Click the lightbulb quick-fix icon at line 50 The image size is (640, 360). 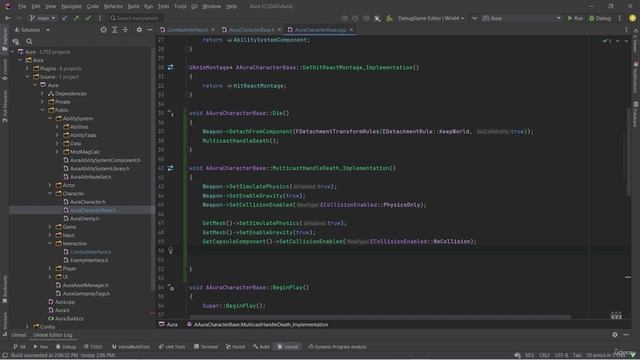(171, 251)
